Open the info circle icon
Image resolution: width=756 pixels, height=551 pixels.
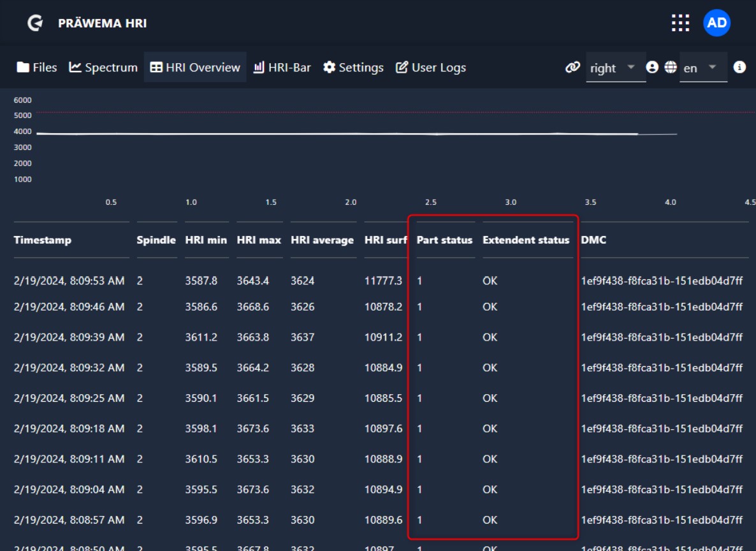(x=739, y=67)
